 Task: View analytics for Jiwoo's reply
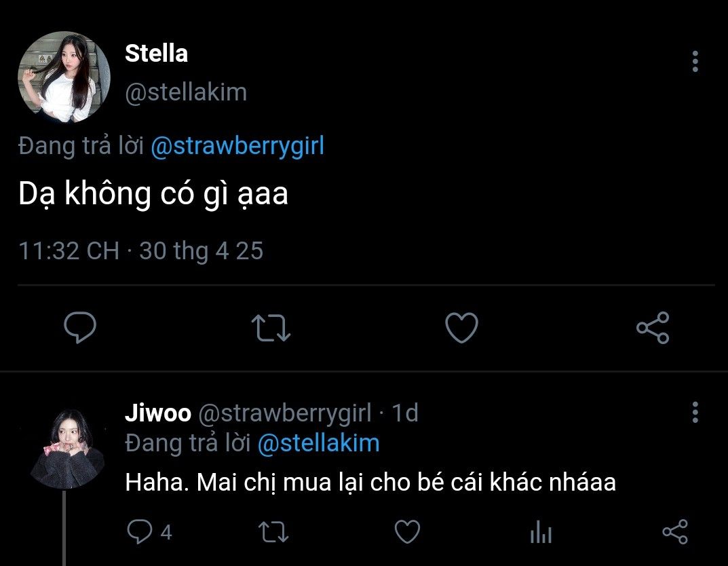coord(541,532)
